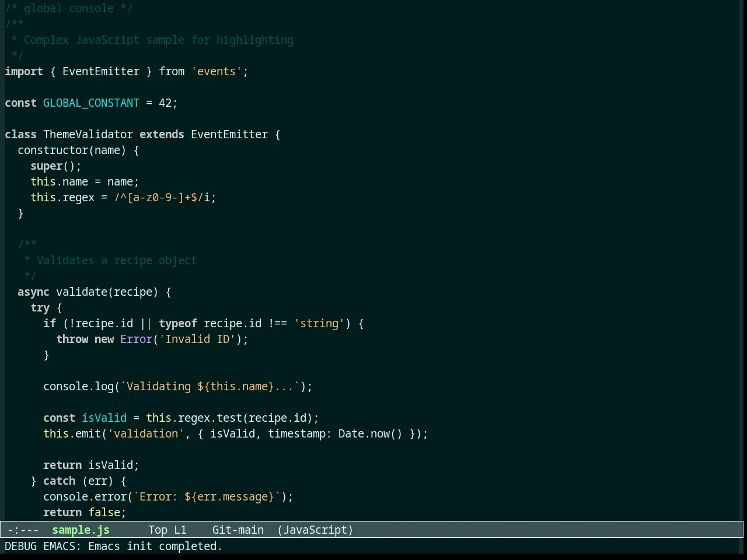The height and width of the screenshot is (560, 747).
Task: Click 'this.name = name;' line
Action: click(85, 181)
